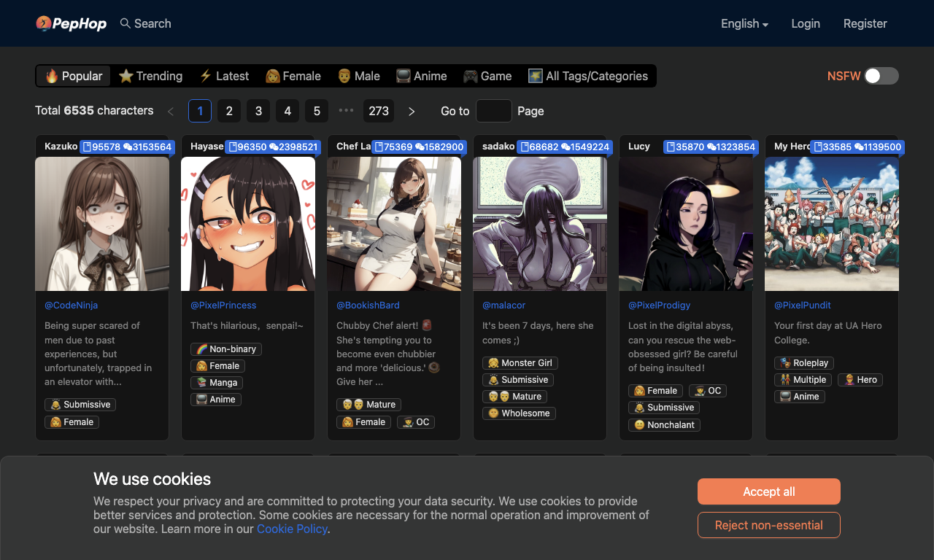The image size is (934, 560).
Task: Go to previous page chevron
Action: pyautogui.click(x=171, y=111)
